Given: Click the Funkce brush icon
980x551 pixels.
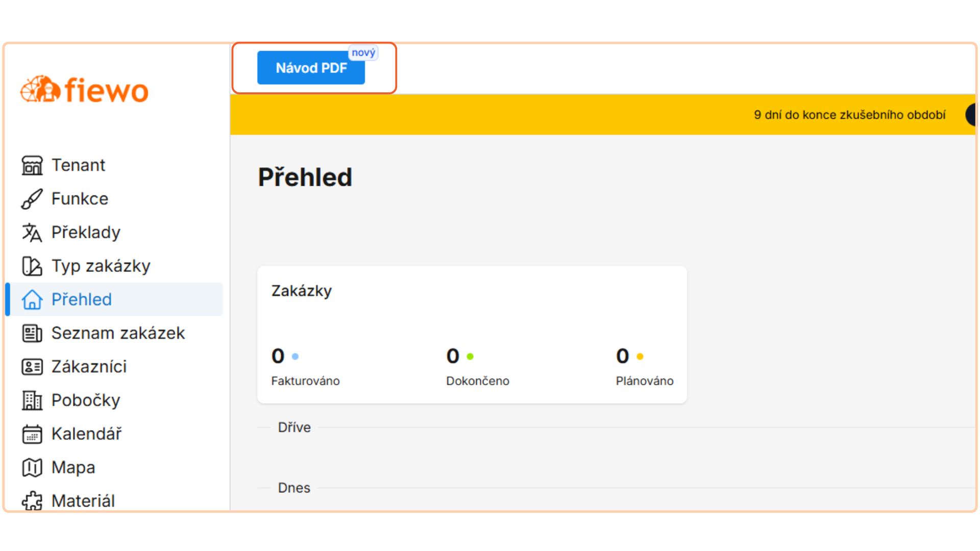Looking at the screenshot, I should click(32, 199).
